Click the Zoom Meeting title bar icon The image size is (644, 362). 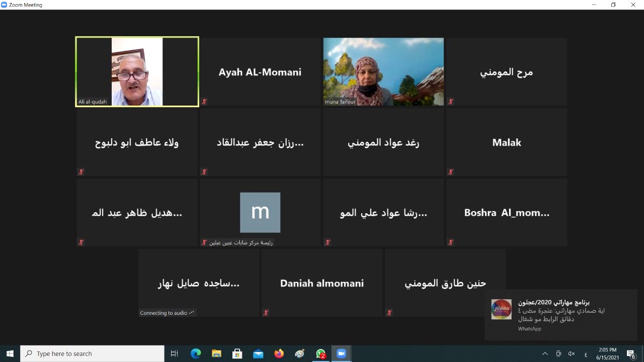(5, 5)
